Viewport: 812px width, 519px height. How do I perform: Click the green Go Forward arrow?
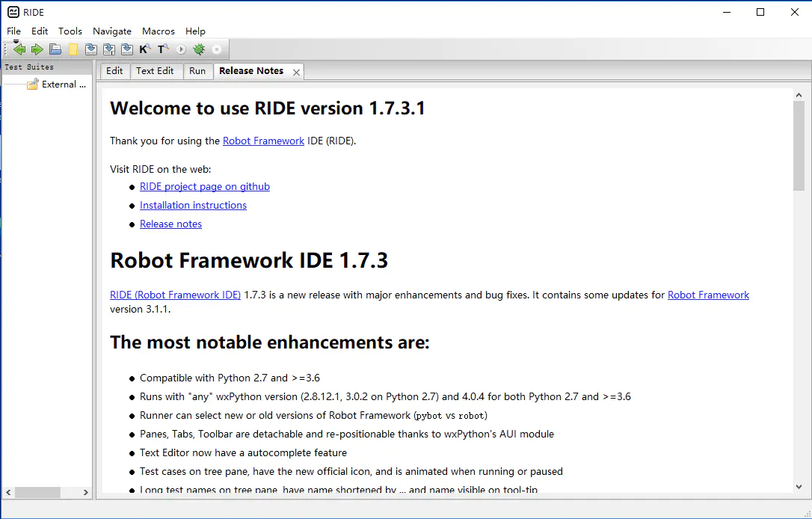pyautogui.click(x=37, y=49)
